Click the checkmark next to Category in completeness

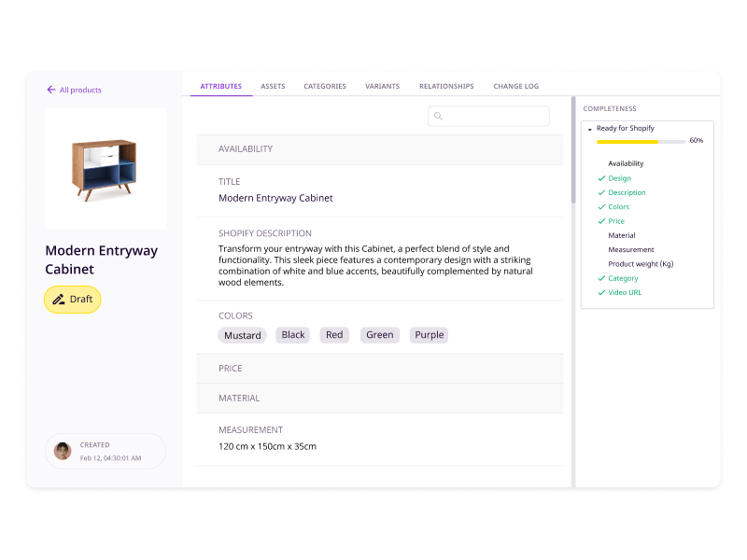602,278
